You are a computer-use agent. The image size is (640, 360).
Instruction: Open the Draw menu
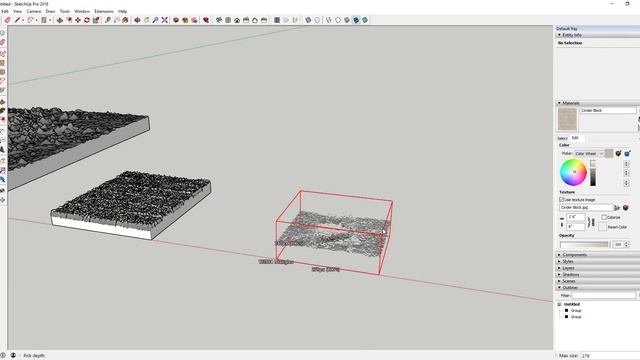click(50, 11)
